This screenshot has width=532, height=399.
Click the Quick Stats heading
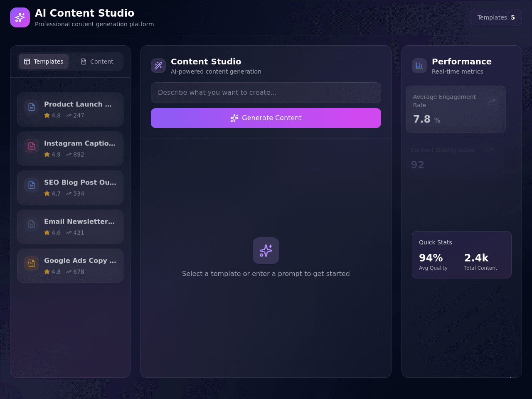[436, 242]
